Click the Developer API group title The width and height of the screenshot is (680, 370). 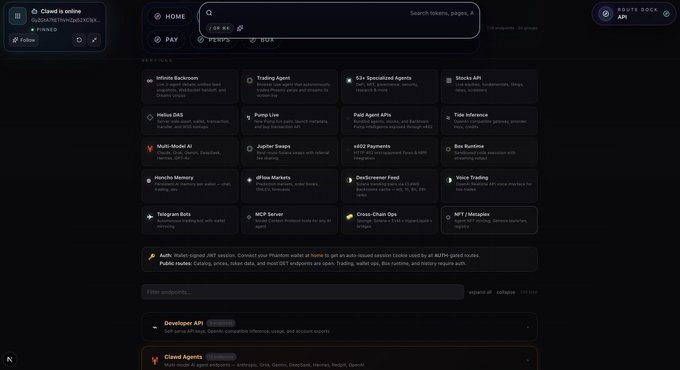click(x=183, y=323)
